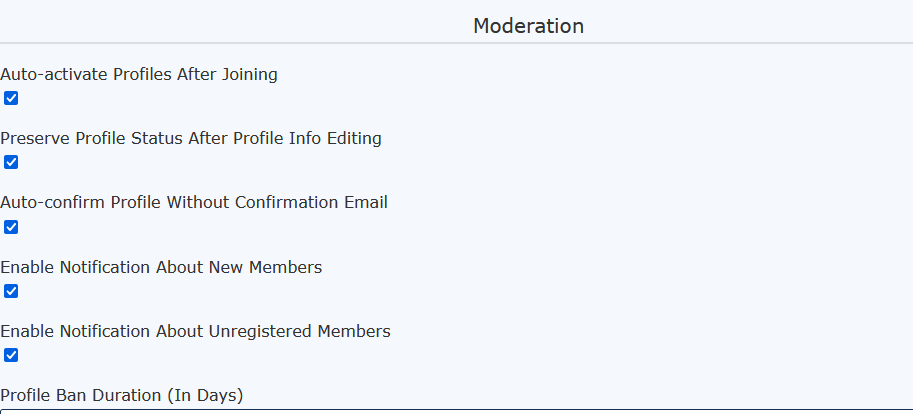The height and width of the screenshot is (414, 913).
Task: Focus the Profile Ban Duration input field
Action: coord(456,411)
